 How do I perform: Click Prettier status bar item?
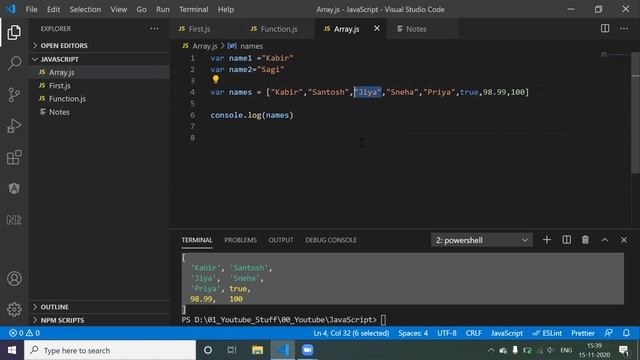(582, 333)
